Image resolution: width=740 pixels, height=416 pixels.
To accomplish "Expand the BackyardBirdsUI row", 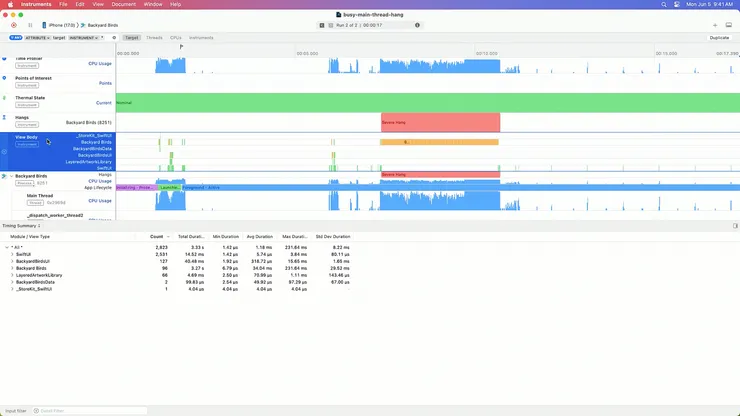I will (x=12, y=261).
